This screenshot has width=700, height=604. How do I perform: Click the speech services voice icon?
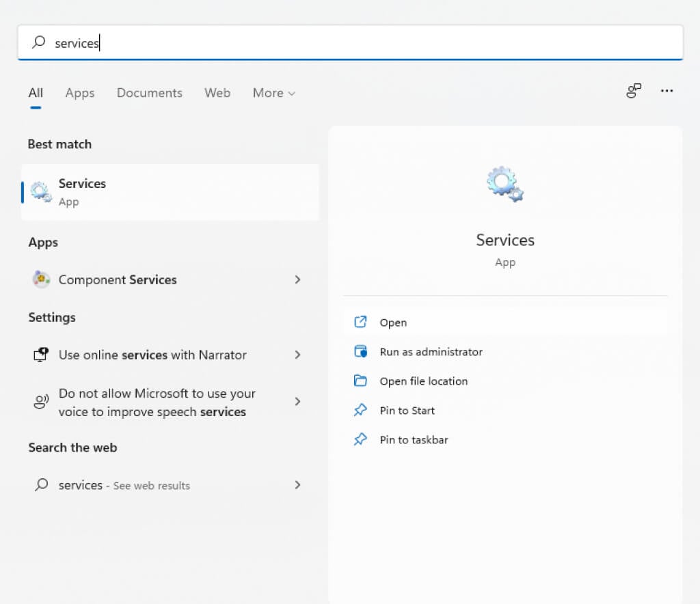[x=41, y=402]
